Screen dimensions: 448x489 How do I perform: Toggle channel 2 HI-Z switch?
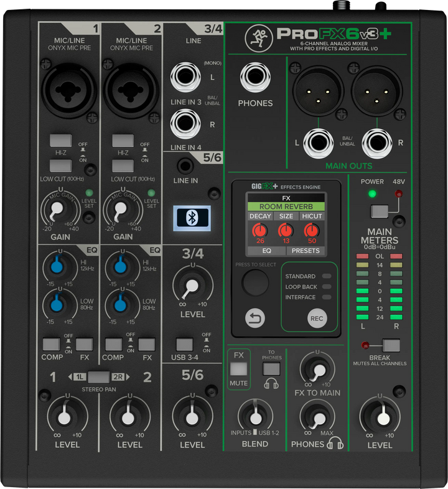(123, 141)
